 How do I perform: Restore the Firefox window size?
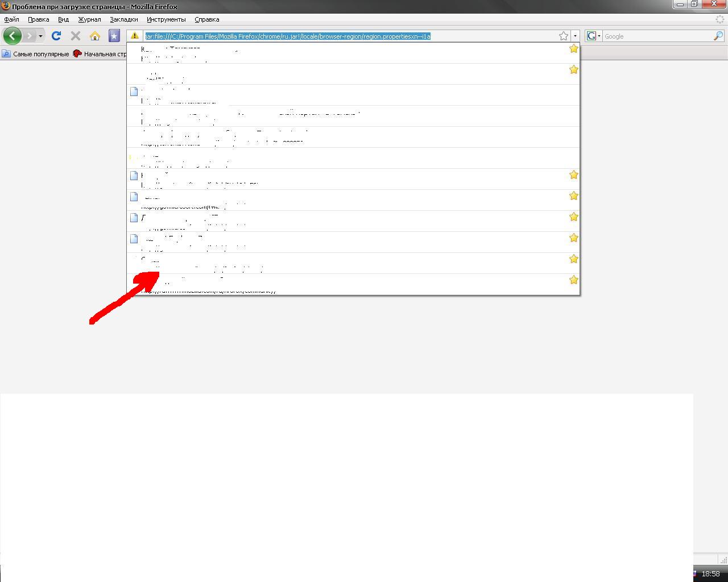[x=694, y=4]
